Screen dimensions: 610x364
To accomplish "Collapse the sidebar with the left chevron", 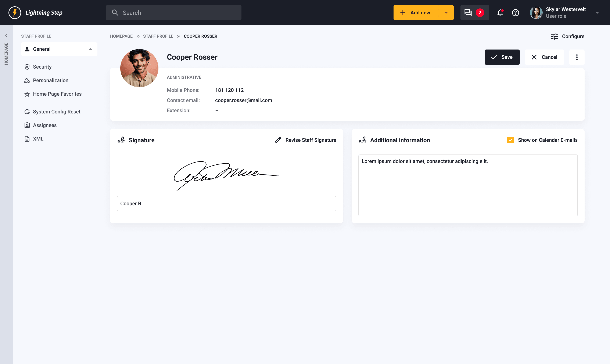I will (x=6, y=36).
